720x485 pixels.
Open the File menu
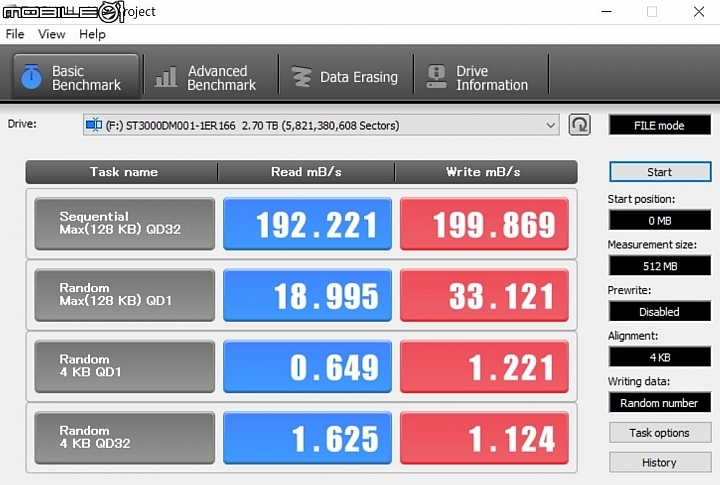point(15,34)
